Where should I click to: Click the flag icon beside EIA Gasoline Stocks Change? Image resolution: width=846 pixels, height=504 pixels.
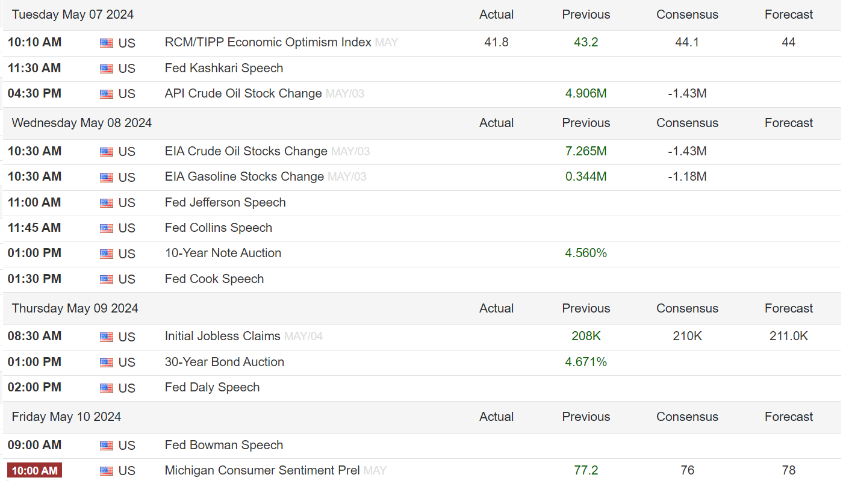[107, 178]
